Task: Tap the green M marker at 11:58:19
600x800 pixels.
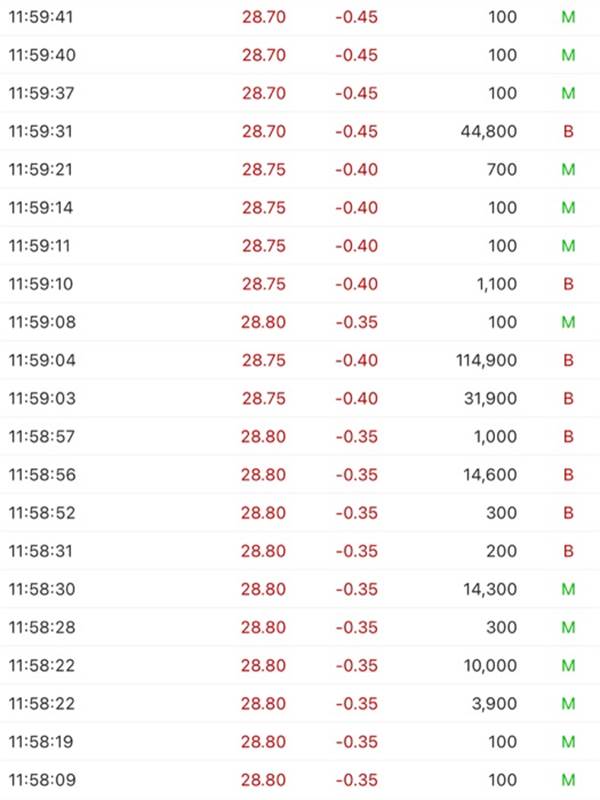Action: tap(568, 742)
